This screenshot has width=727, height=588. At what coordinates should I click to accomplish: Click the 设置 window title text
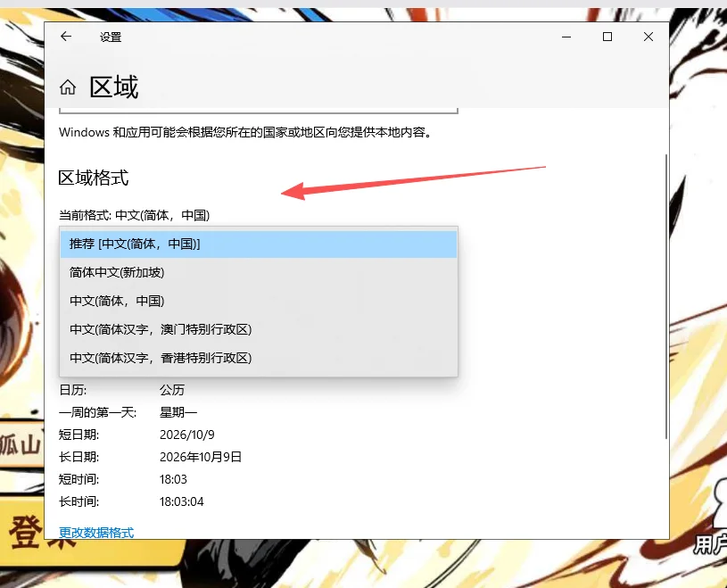click(x=111, y=37)
